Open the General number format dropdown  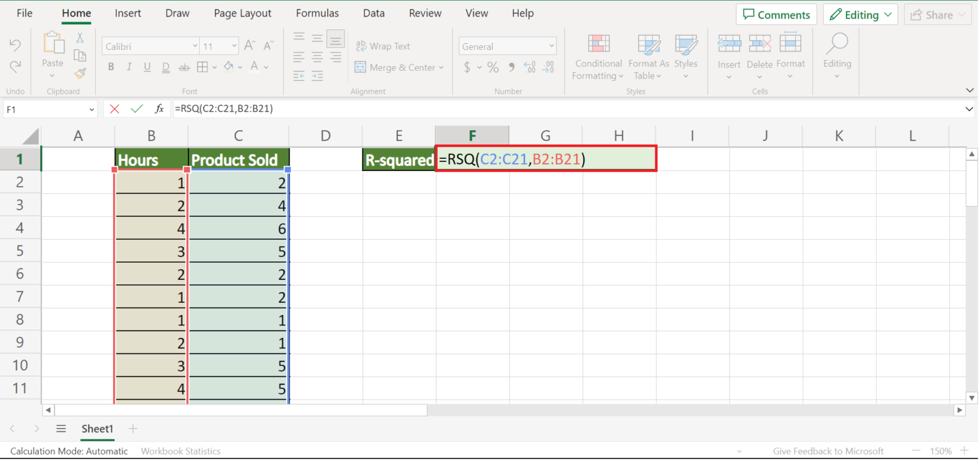coord(551,45)
